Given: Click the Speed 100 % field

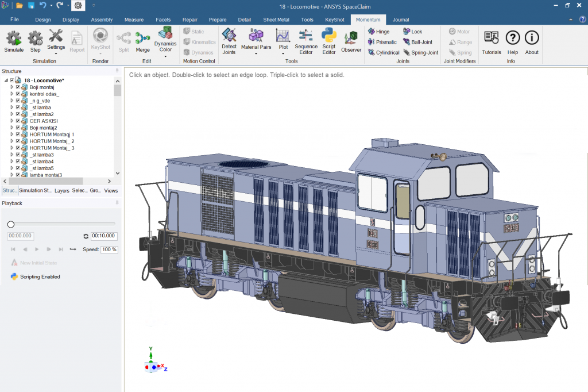Looking at the screenshot, I should pos(109,249).
